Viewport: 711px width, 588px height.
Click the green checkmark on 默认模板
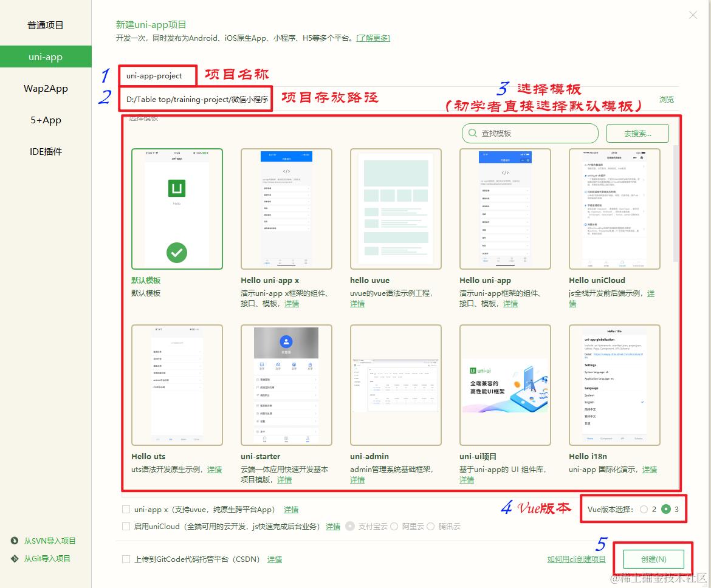point(177,253)
